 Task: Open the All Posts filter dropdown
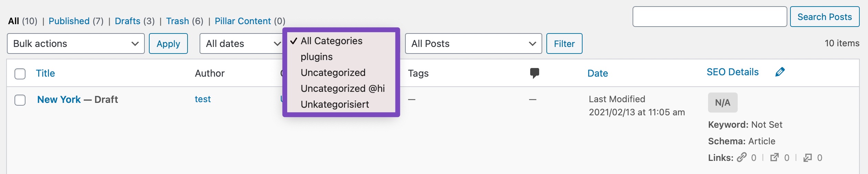[x=473, y=43]
